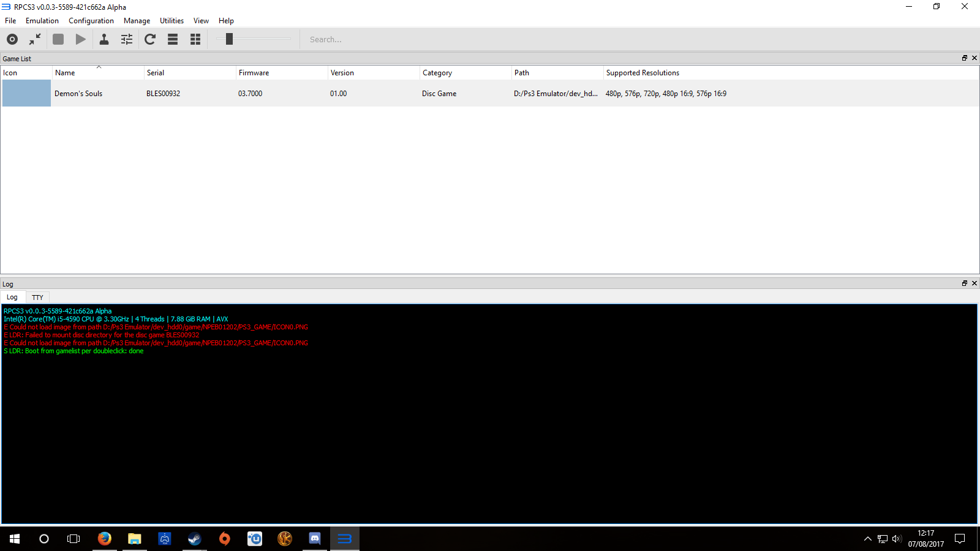980x551 pixels.
Task: Open the Emulation menu
Action: point(42,21)
